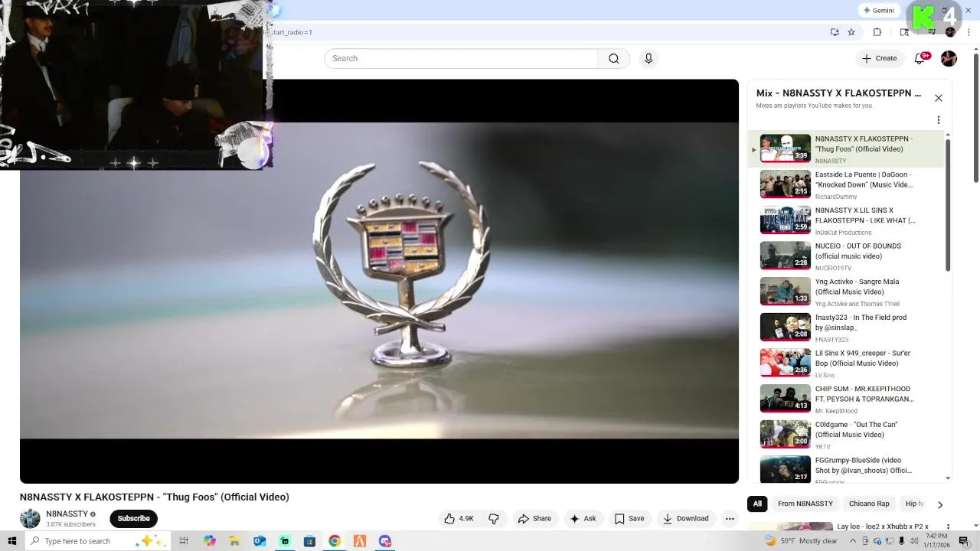Dislike the video with thumbs down
Image resolution: width=980 pixels, height=551 pixels.
click(494, 519)
